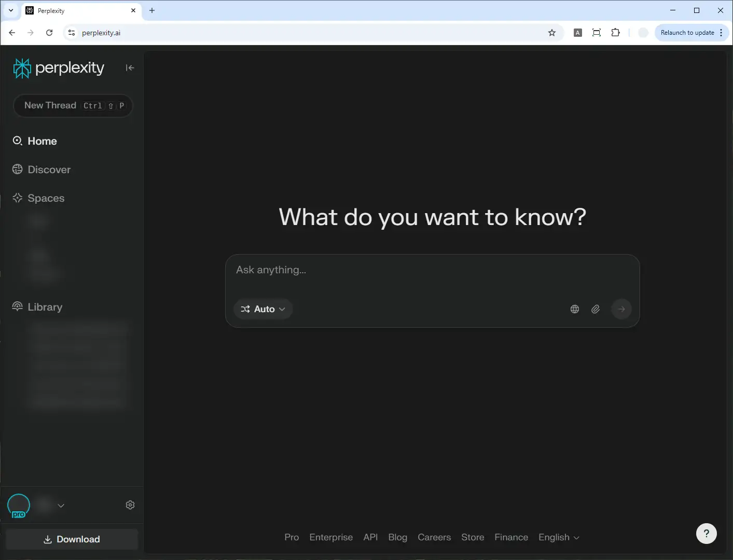
Task: Click the Home magnifier icon
Action: (18, 141)
